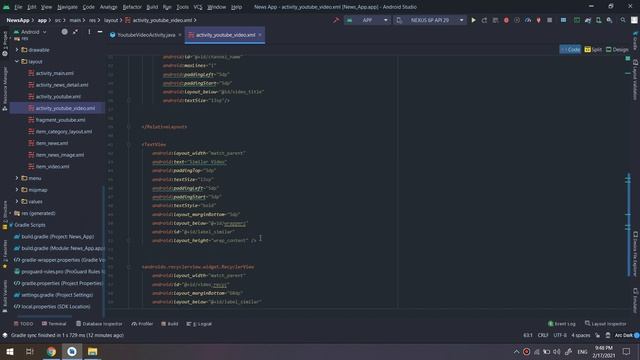Click the red Debug app bug icon

point(506,20)
